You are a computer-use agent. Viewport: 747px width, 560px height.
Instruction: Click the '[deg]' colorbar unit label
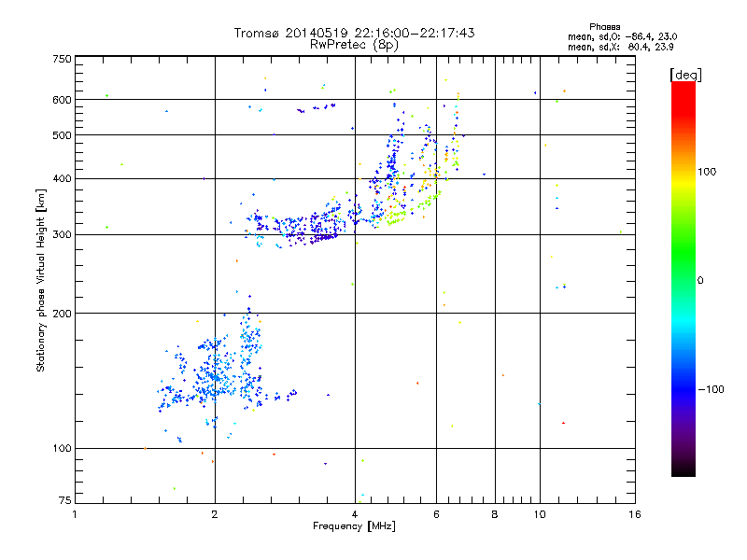[685, 75]
